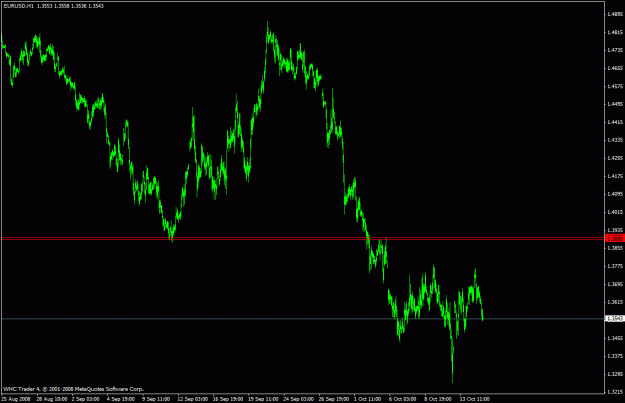Click the 1.3375 price axis label

[615, 356]
